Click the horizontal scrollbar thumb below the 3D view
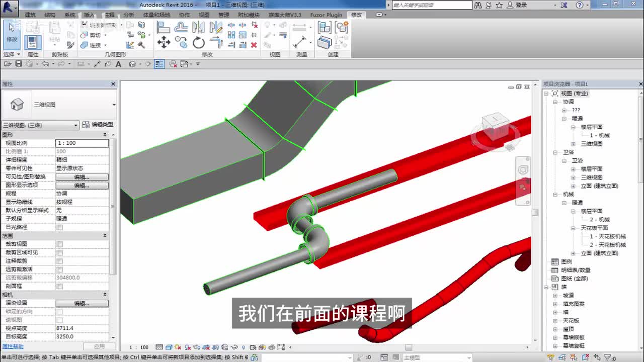The image size is (644, 362). 409,347
